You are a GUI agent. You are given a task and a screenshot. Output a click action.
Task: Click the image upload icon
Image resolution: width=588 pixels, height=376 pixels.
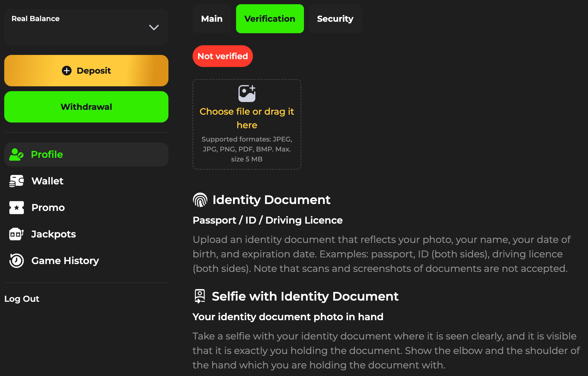tap(247, 94)
